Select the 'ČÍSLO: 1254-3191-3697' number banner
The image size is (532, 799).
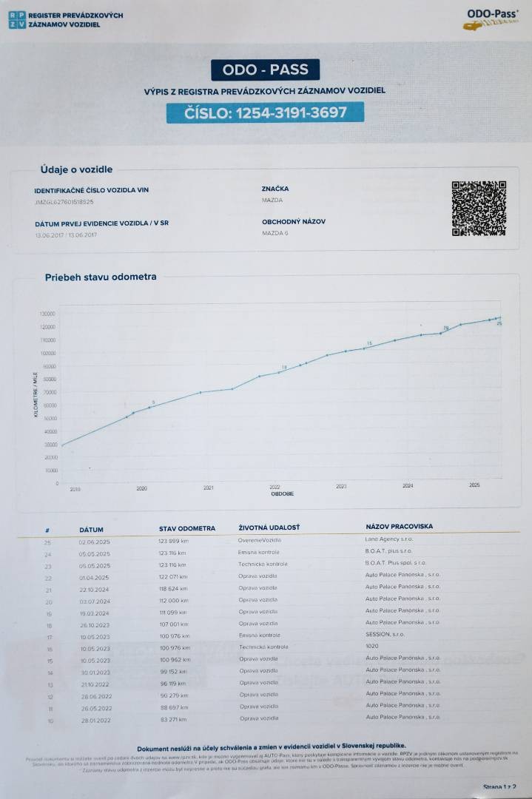(x=265, y=112)
